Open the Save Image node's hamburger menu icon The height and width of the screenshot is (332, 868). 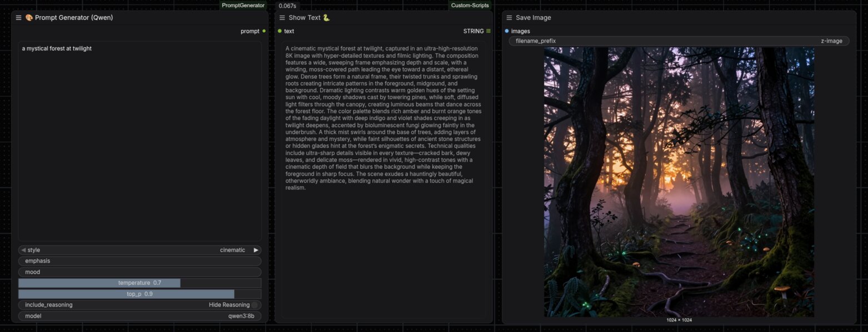[508, 18]
